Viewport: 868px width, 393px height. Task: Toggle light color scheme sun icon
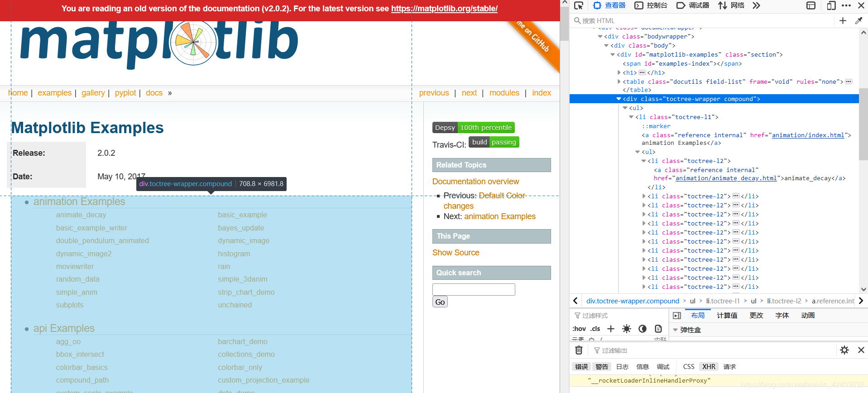[x=626, y=329]
